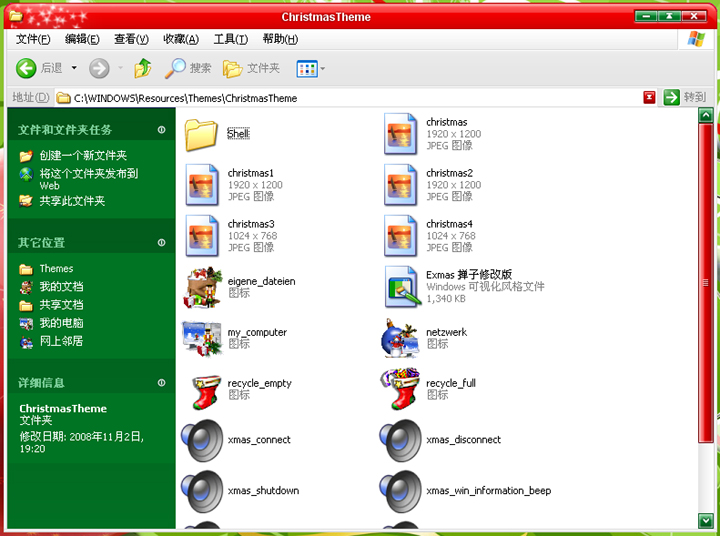
Task: Open the address bar dropdown button
Action: (649, 97)
